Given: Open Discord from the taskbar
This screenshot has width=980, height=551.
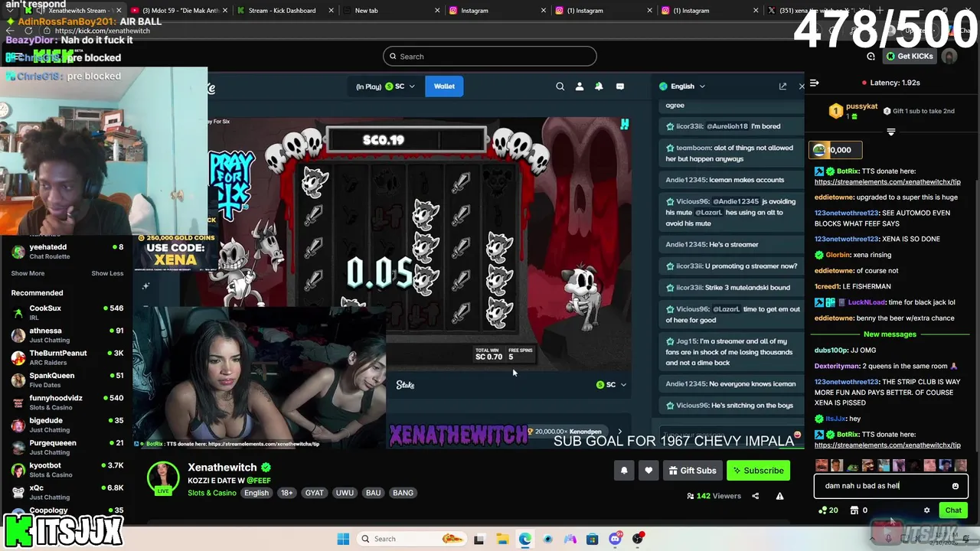Looking at the screenshot, I should pyautogui.click(x=615, y=539).
